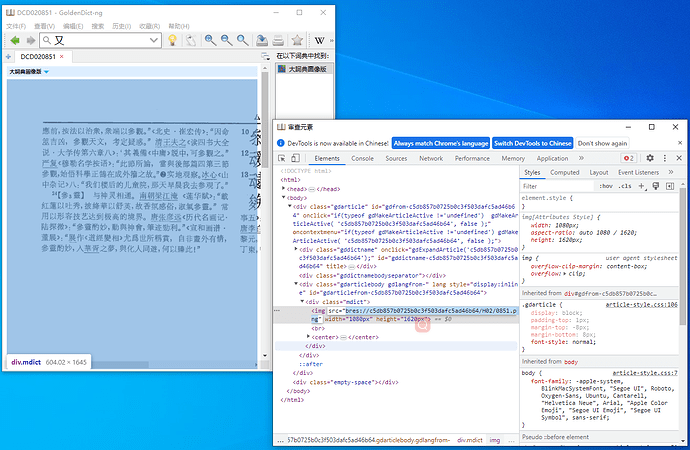Click the Wikipedia W icon in toolbar
The height and width of the screenshot is (450, 690).
point(319,40)
